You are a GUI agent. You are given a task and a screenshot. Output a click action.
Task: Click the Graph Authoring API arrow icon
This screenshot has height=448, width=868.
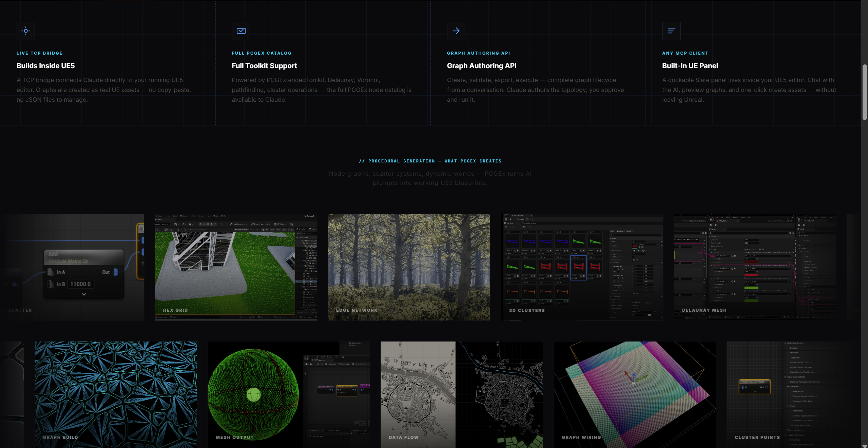point(456,31)
